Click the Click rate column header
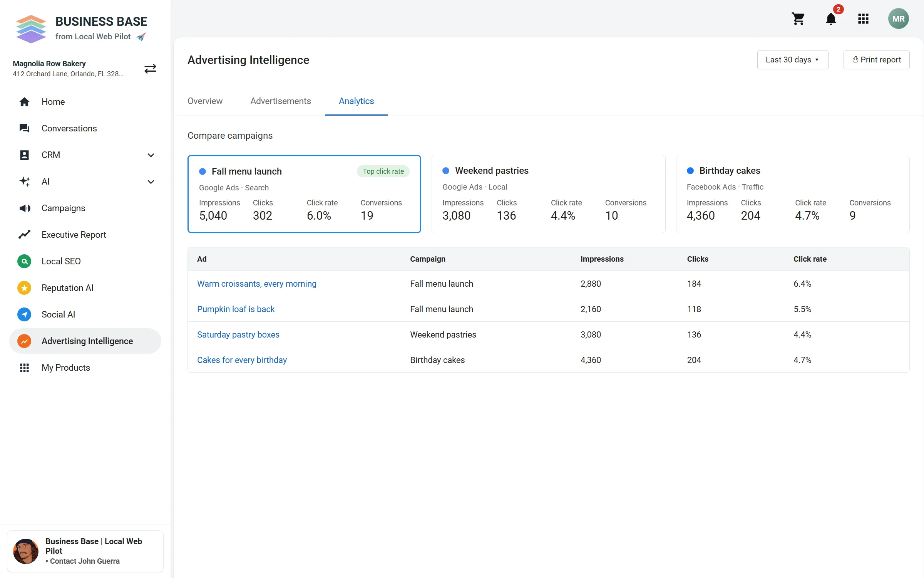This screenshot has width=924, height=578. [x=810, y=259]
